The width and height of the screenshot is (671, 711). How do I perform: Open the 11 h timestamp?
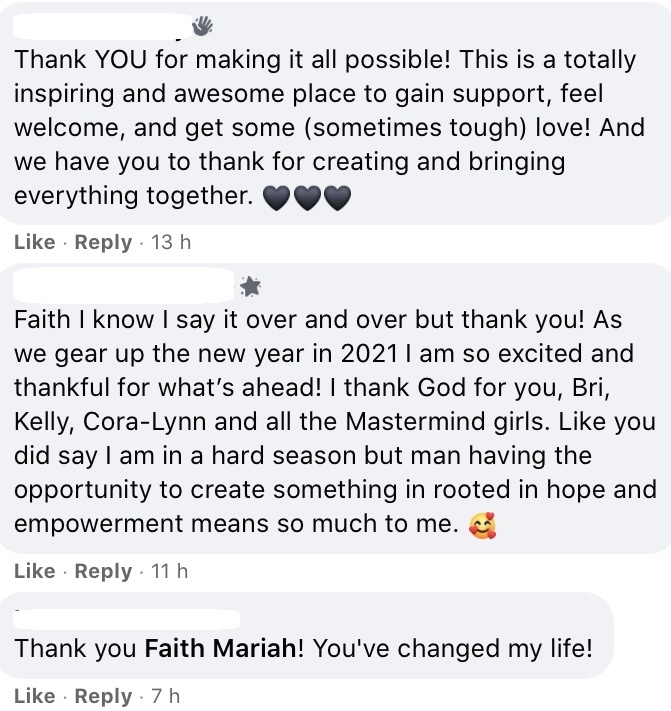tap(169, 572)
